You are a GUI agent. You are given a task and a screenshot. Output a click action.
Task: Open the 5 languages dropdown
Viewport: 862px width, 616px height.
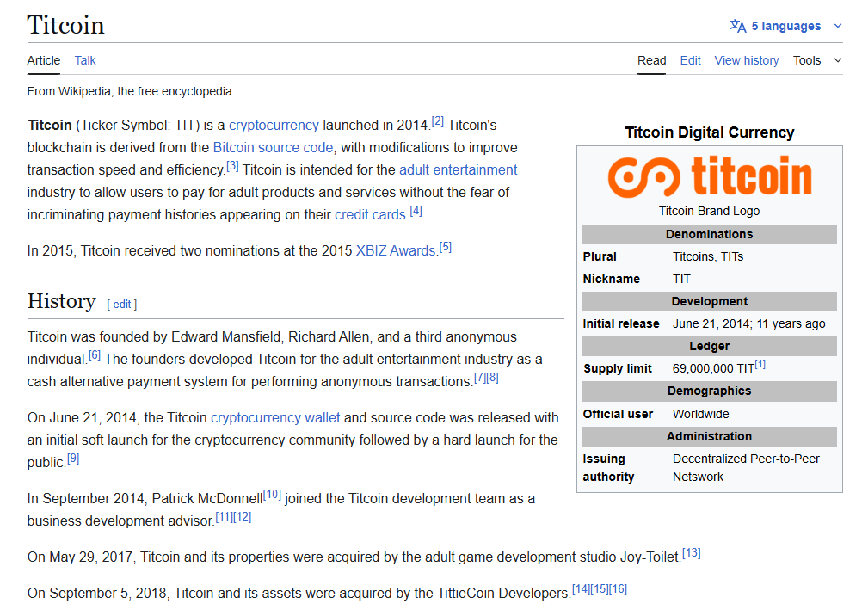785,26
